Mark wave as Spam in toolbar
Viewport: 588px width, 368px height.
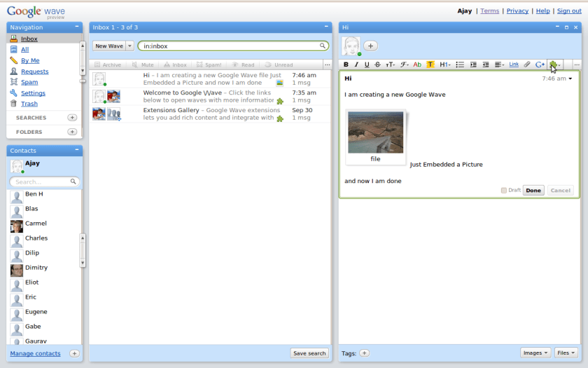pos(209,64)
